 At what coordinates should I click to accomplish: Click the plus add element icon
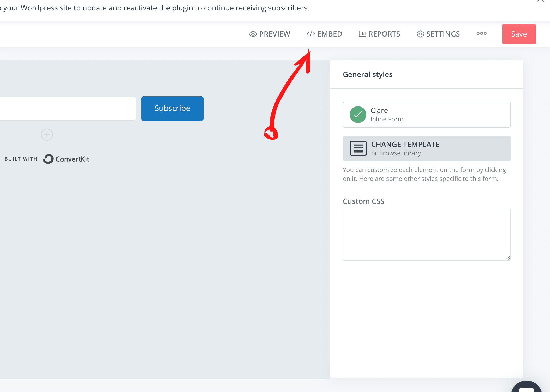(x=47, y=134)
